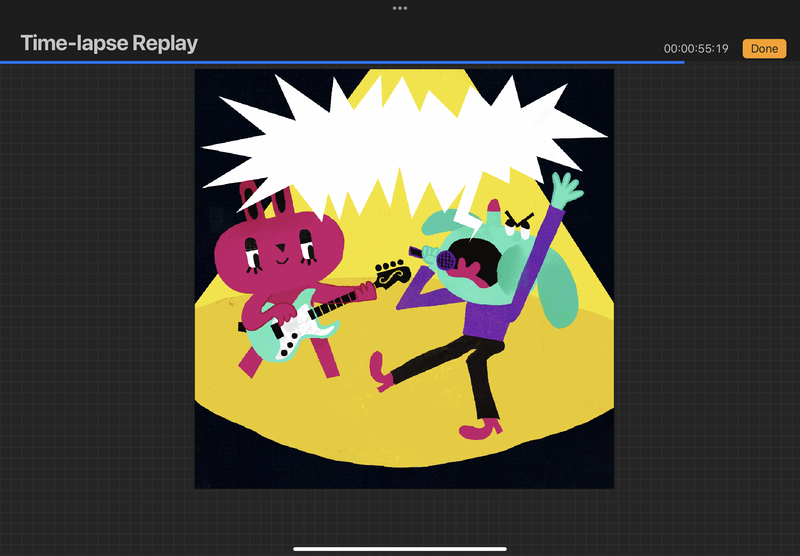800x556 pixels.
Task: Click the purple microphone head
Action: [x=447, y=260]
